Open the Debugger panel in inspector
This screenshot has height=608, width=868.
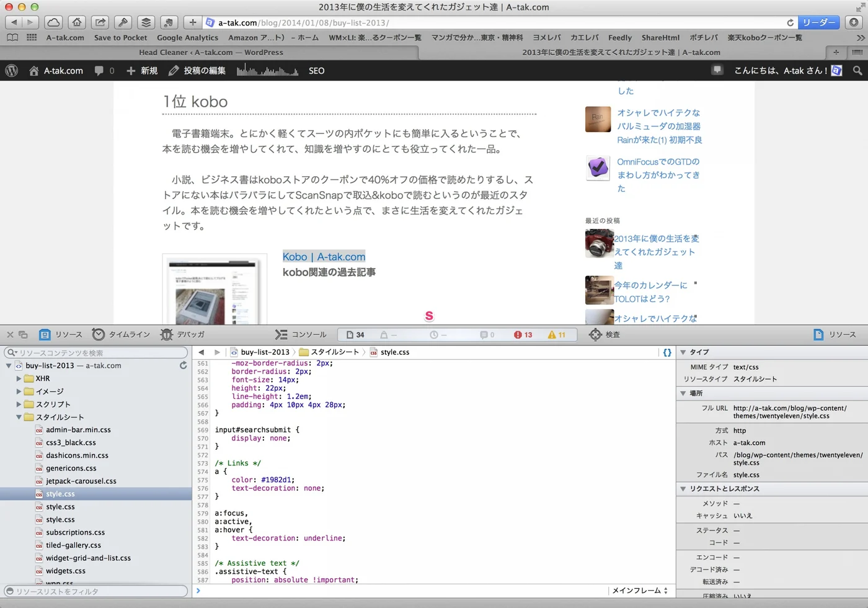point(182,334)
